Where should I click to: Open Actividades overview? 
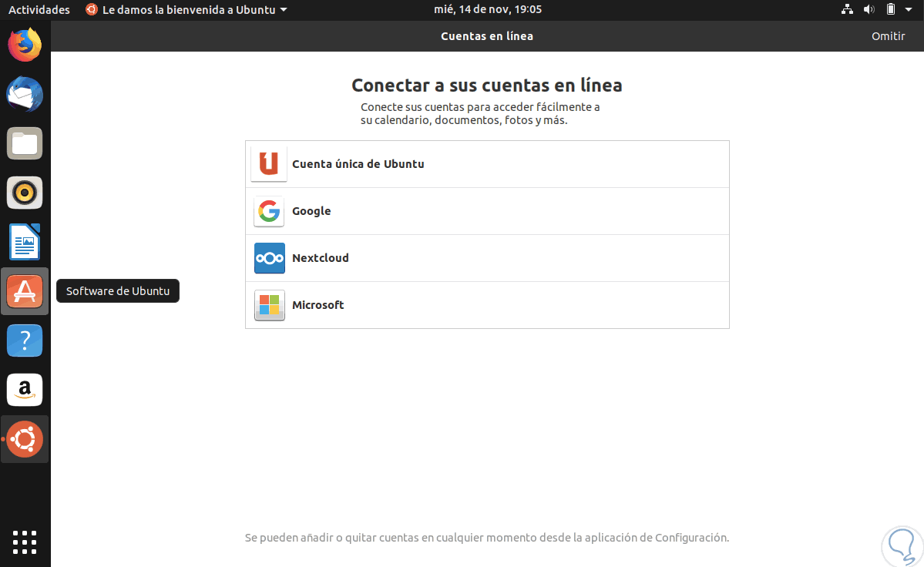(39, 10)
